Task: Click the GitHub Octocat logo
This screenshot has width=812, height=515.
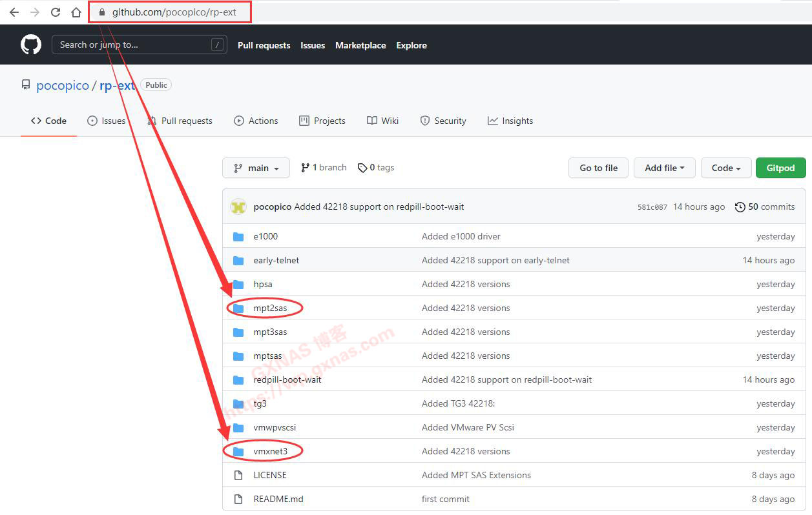Action: coord(31,45)
